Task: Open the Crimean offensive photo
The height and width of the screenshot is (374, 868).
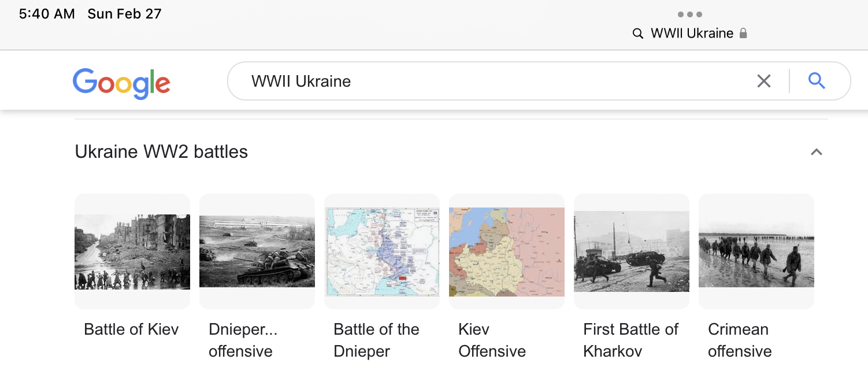Action: tap(756, 251)
